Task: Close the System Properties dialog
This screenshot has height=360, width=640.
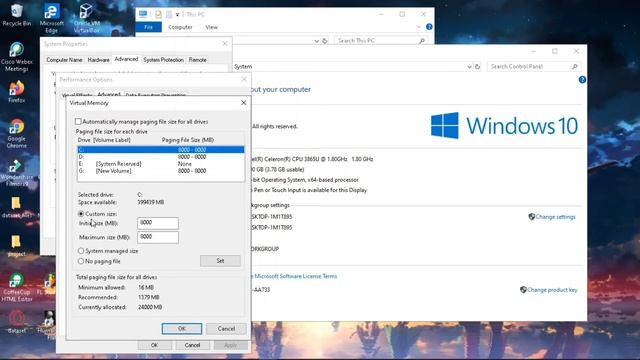Action: tap(224, 44)
